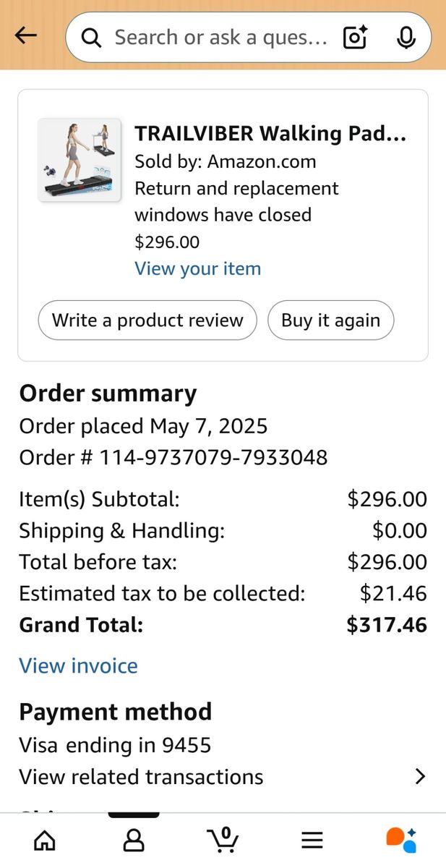446x868 pixels.
Task: Open the TRAILVIBER Walking Pad title
Action: (270, 134)
